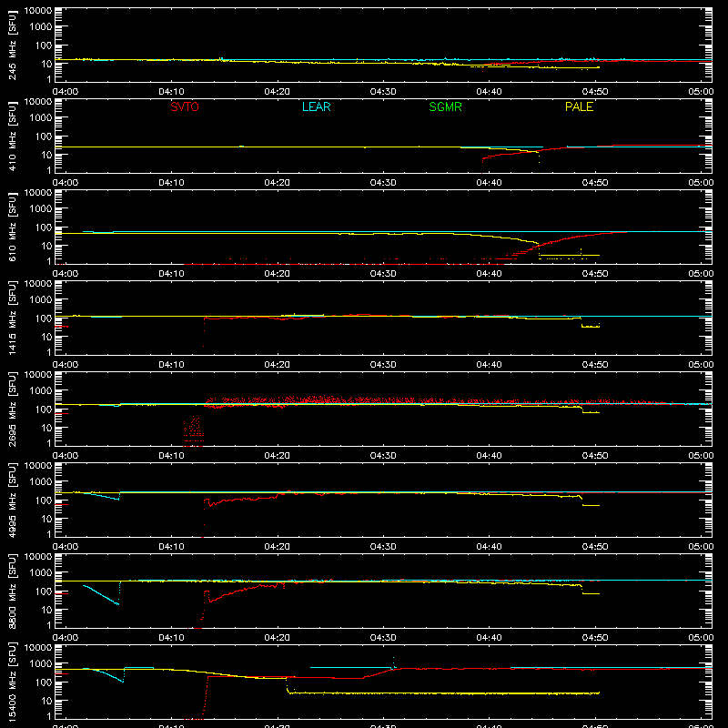728x728 pixels.
Task: Click 04:50 label under the 610 MHz plot
Action: tap(595, 274)
